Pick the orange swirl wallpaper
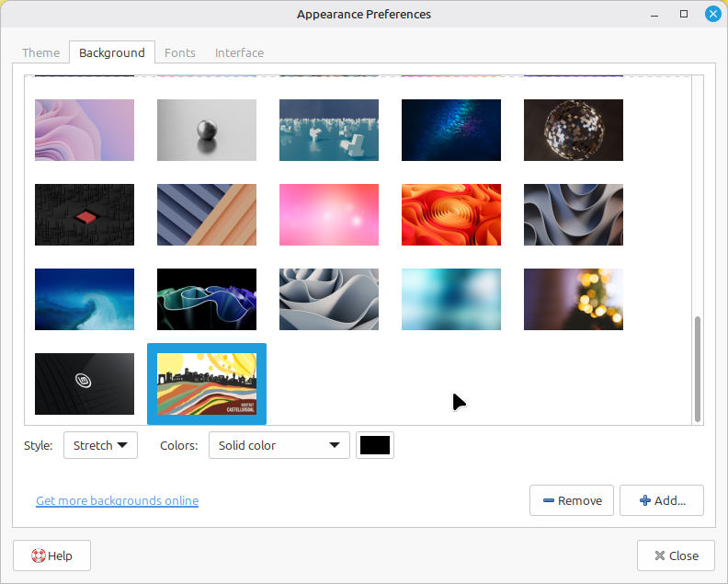Image resolution: width=728 pixels, height=584 pixels. pos(451,214)
